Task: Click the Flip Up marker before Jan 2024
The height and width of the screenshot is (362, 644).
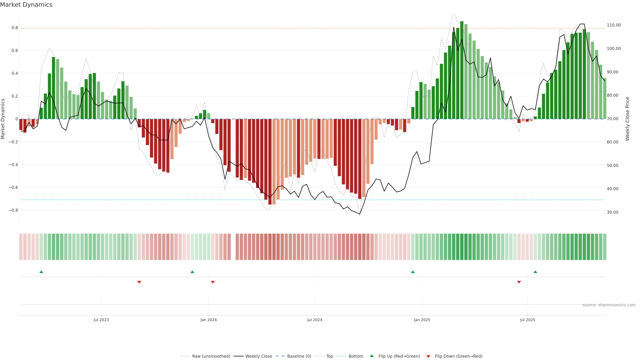Action: 192,272
